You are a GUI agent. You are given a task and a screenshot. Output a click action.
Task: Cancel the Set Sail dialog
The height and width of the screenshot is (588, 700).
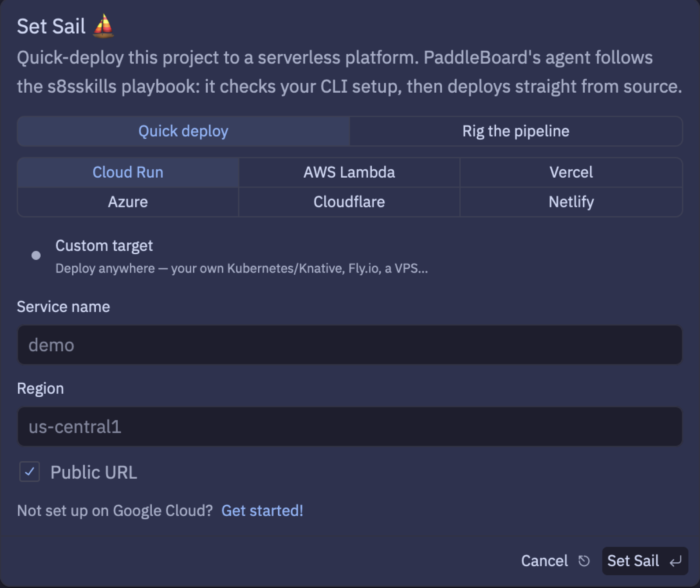point(544,561)
